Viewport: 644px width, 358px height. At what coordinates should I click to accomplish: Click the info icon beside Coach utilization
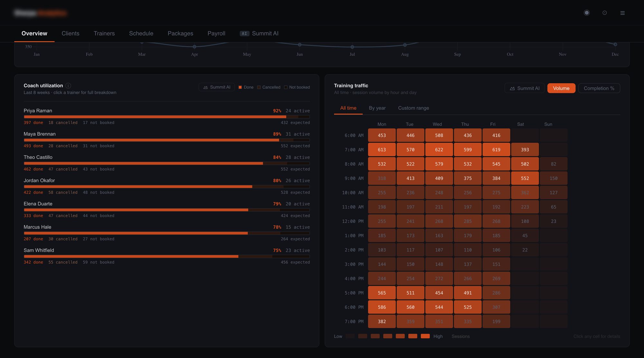pos(68,86)
